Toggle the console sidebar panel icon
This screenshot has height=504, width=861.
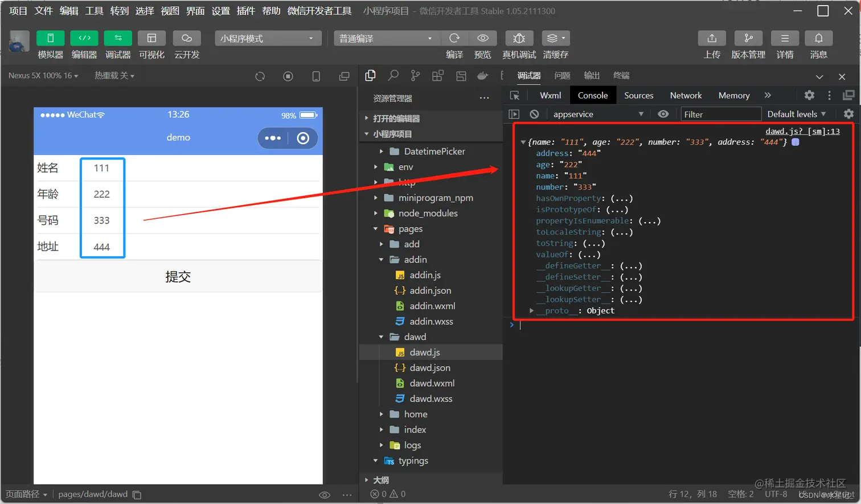(x=514, y=114)
